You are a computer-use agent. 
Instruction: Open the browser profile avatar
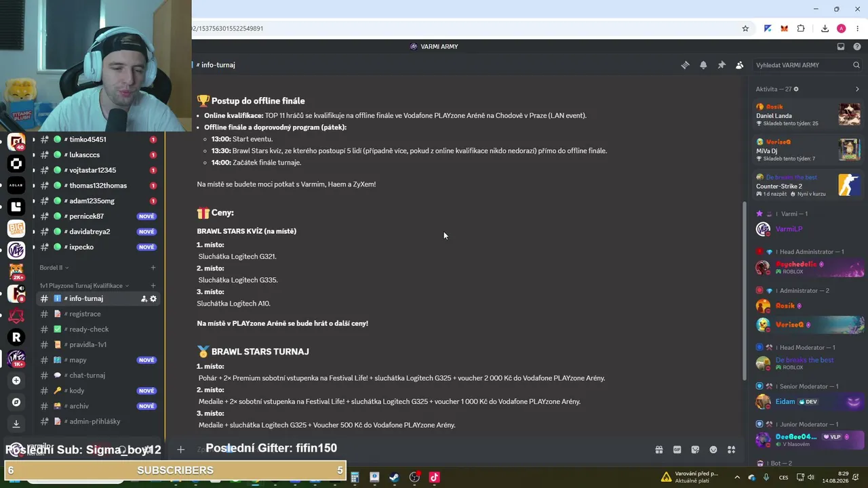[x=842, y=28]
